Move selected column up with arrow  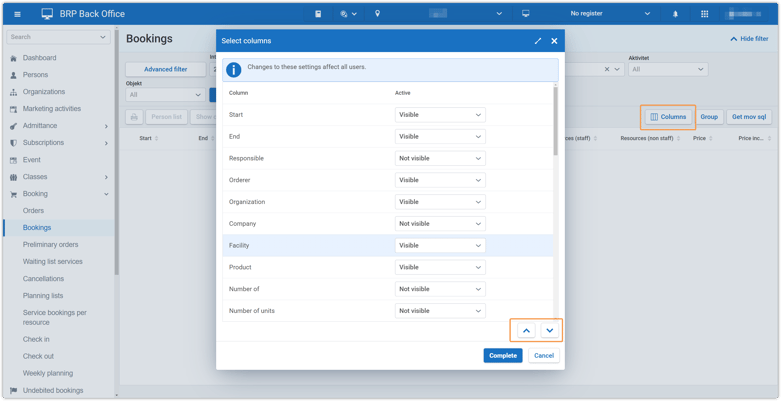[526, 330]
